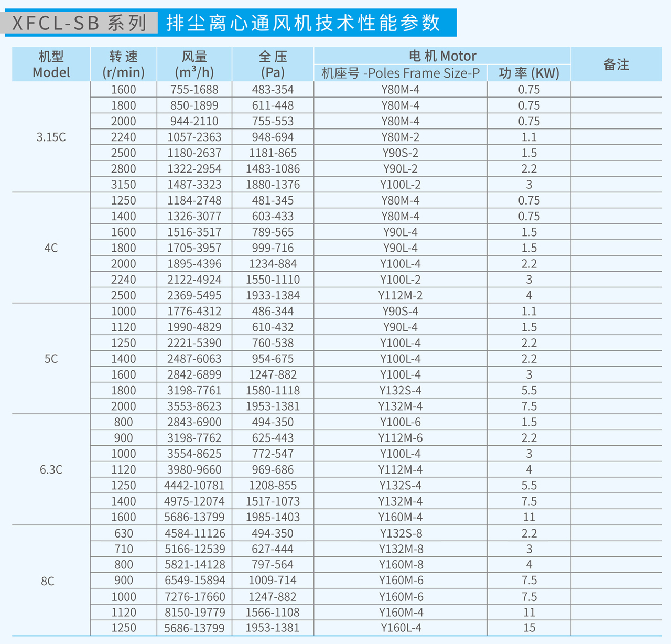Select the 6.3C model row label

click(x=50, y=469)
